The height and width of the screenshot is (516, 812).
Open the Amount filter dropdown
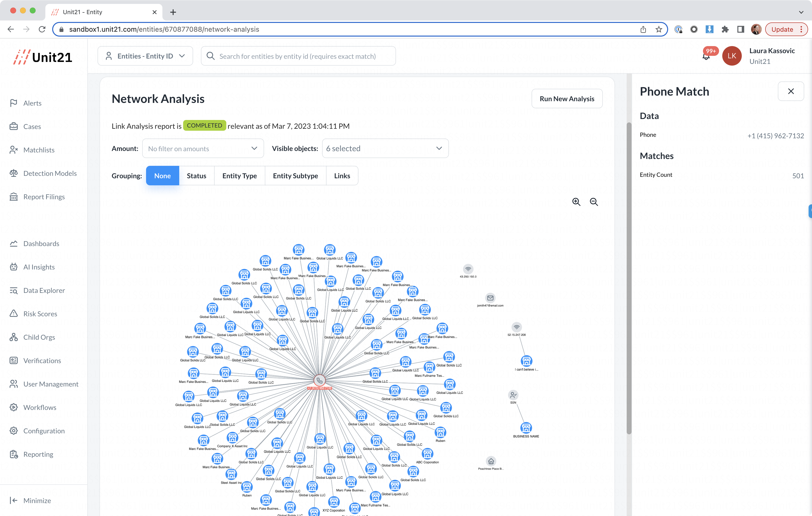[x=203, y=149]
